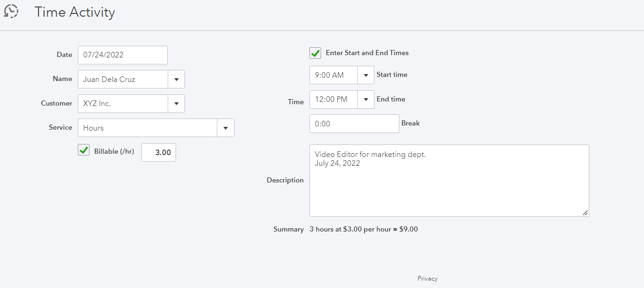Click the billable rate field showing 3.00
This screenshot has width=644, height=288.
point(158,152)
